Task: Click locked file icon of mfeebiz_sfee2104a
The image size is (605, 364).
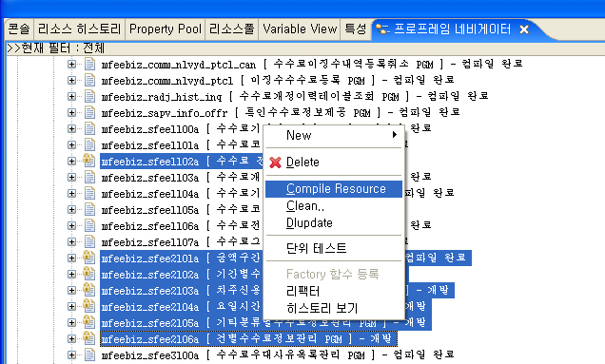Action: (88, 306)
